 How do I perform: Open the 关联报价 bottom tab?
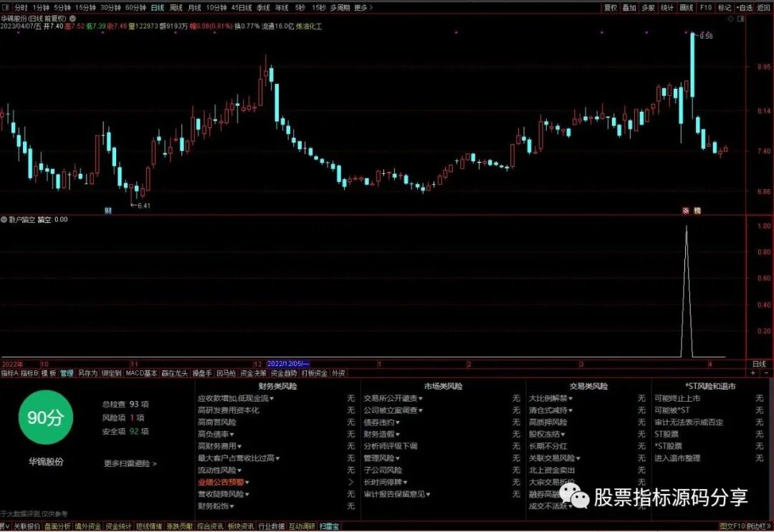27,526
